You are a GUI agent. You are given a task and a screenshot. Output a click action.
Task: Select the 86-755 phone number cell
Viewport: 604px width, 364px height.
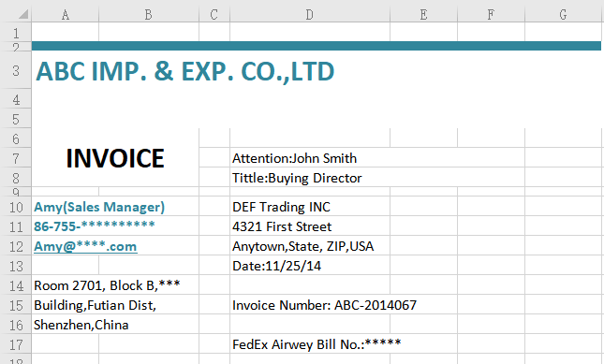click(95, 226)
